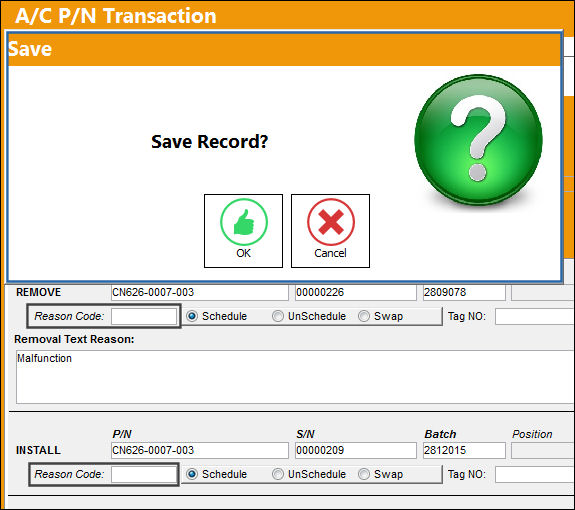Viewport: 575px width, 510px height.
Task: Click INSTALL S/N field 00000209
Action: click(x=355, y=450)
